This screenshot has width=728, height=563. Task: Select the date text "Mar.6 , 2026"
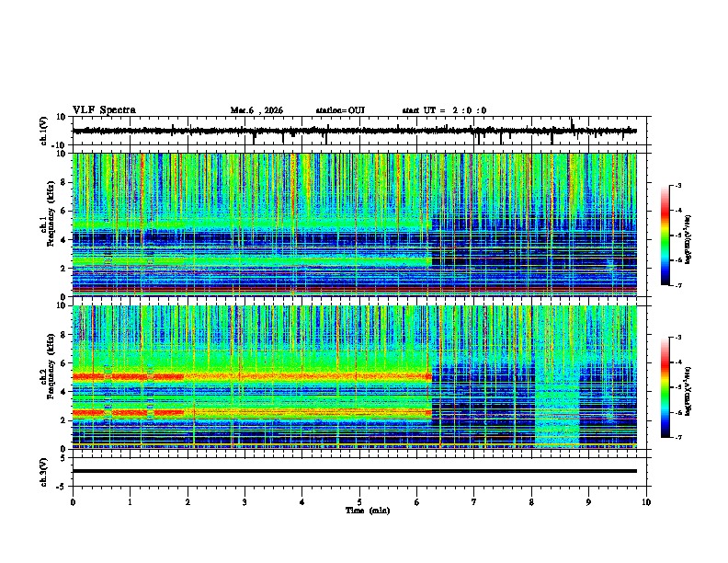(x=256, y=110)
